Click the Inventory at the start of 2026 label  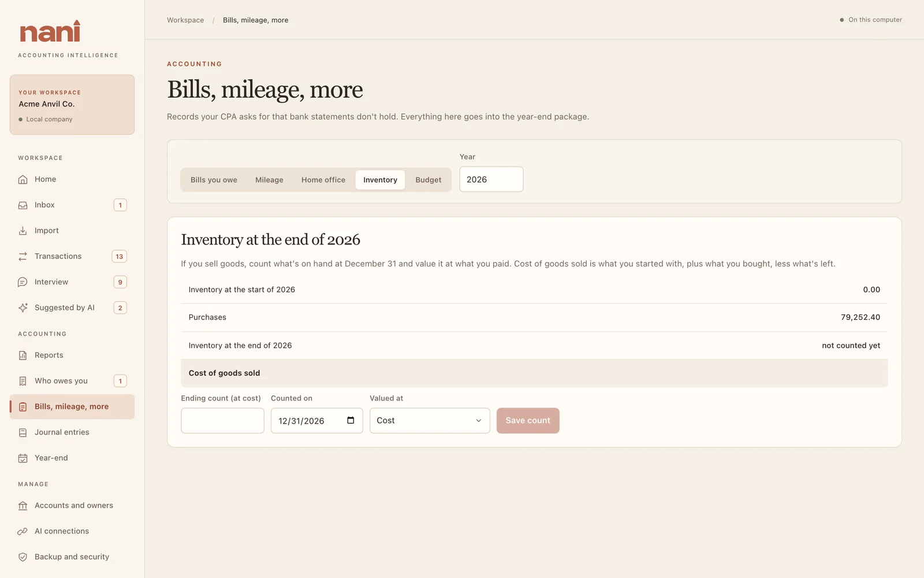point(242,290)
